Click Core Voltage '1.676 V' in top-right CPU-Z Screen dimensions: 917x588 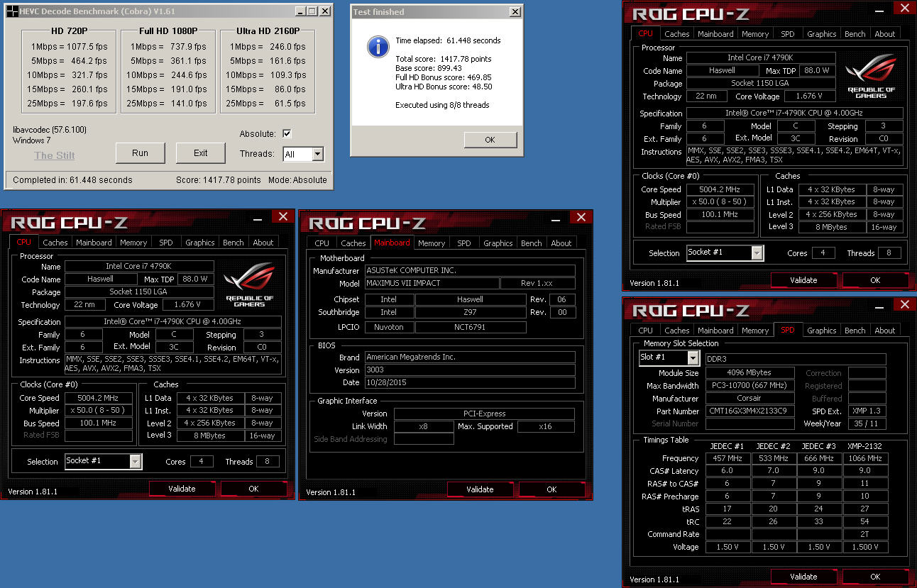811,96
